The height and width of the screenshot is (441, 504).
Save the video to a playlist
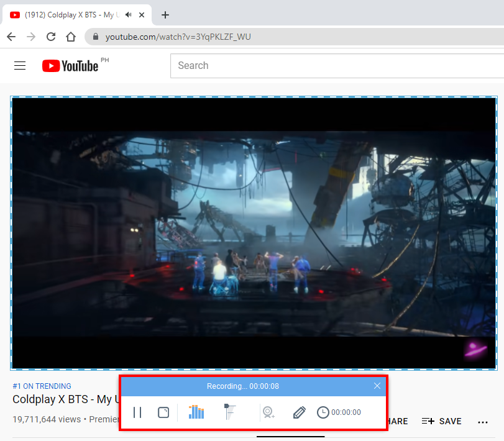(x=441, y=421)
